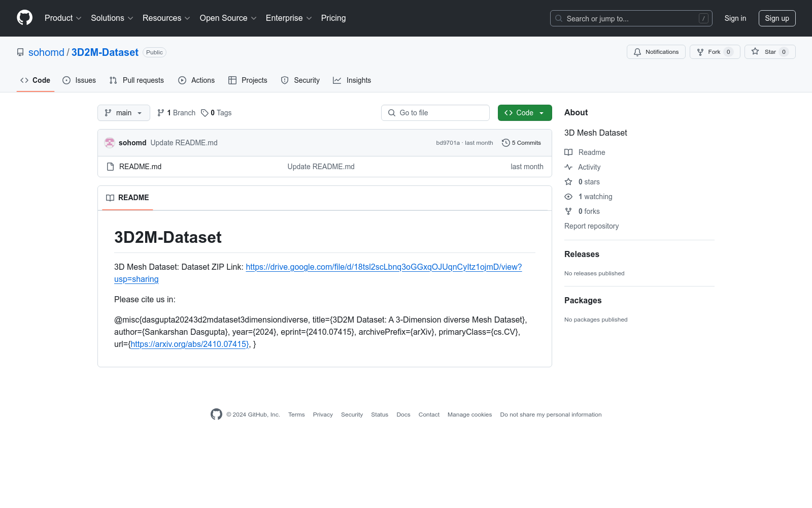Click the Sign up button
Image resolution: width=812 pixels, height=508 pixels.
[x=777, y=18]
